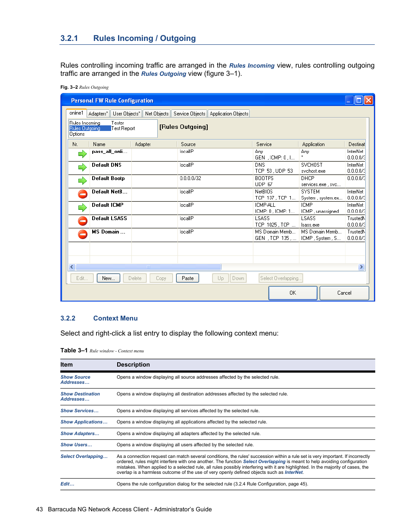The width and height of the screenshot is (411, 532).
Task: Confirm with the OK button
Action: click(x=293, y=293)
